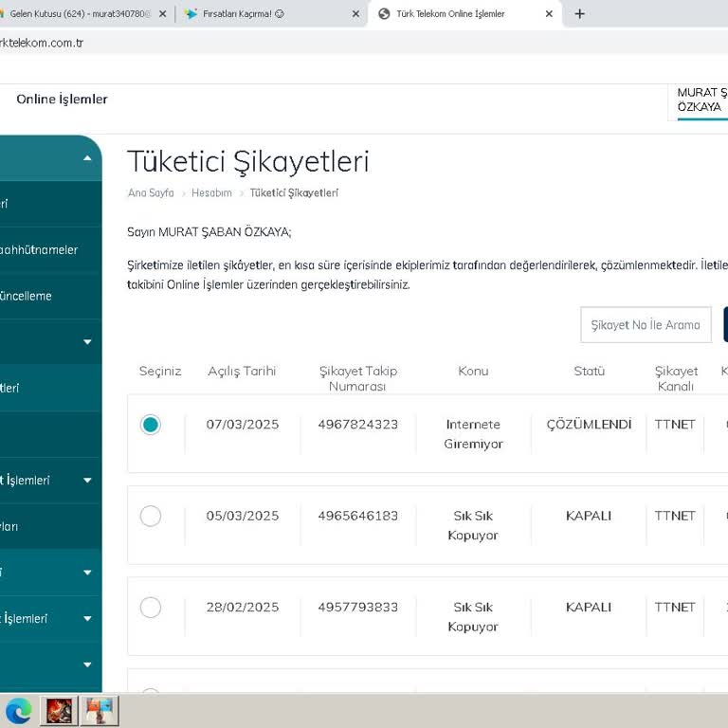Click the Internete Giremiyor subject cell

coord(473,434)
